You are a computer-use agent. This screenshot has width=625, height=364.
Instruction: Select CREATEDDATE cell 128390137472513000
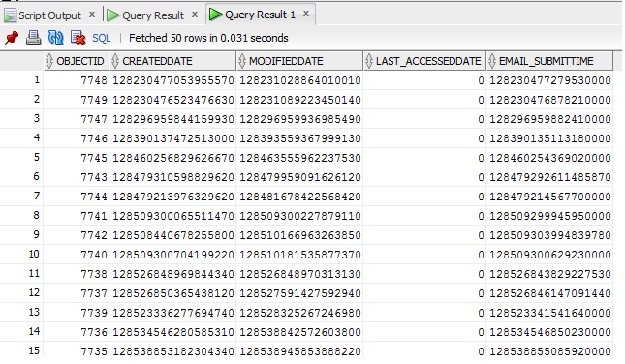click(x=172, y=138)
